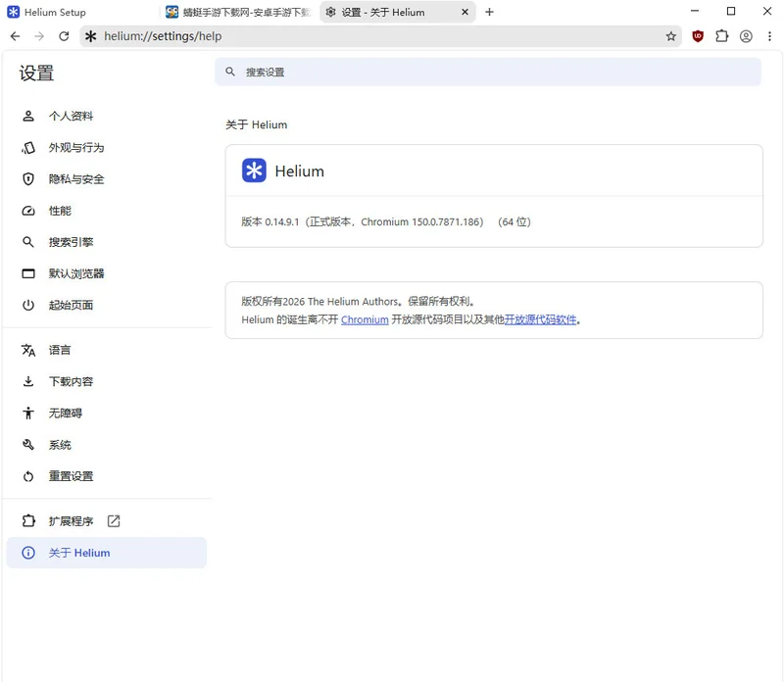
Task: Select 关于 Helium in the sidebar
Action: point(107,553)
